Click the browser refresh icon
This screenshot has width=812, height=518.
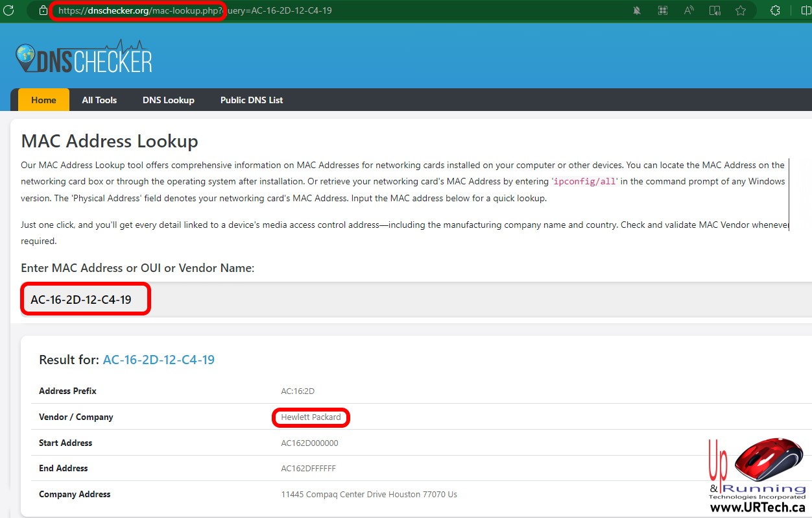[8, 10]
